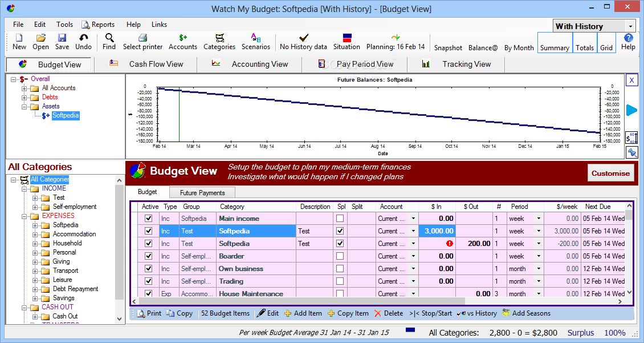
Task: Open the Future Payments tab
Action: click(202, 192)
